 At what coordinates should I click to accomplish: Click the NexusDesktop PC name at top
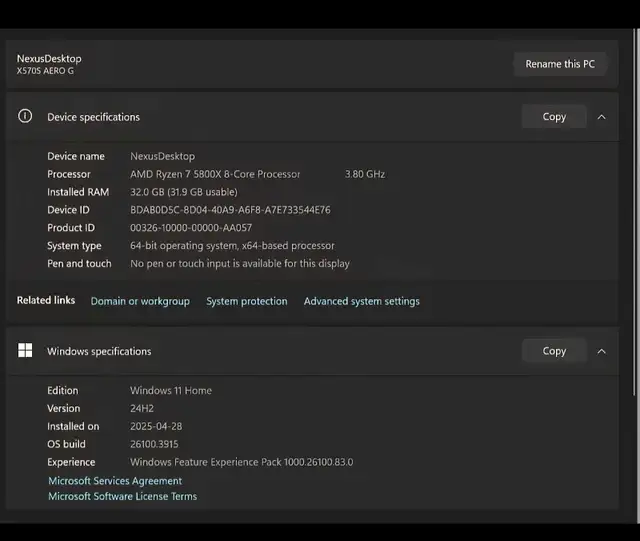[49, 59]
